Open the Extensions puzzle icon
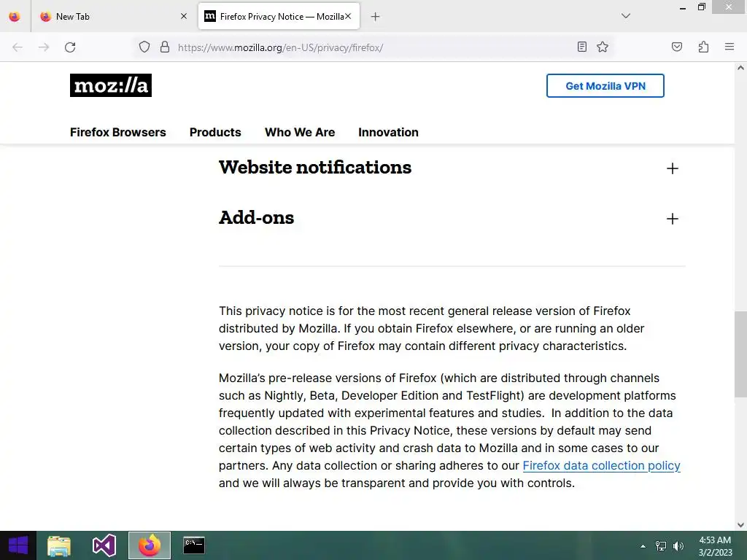 (703, 47)
